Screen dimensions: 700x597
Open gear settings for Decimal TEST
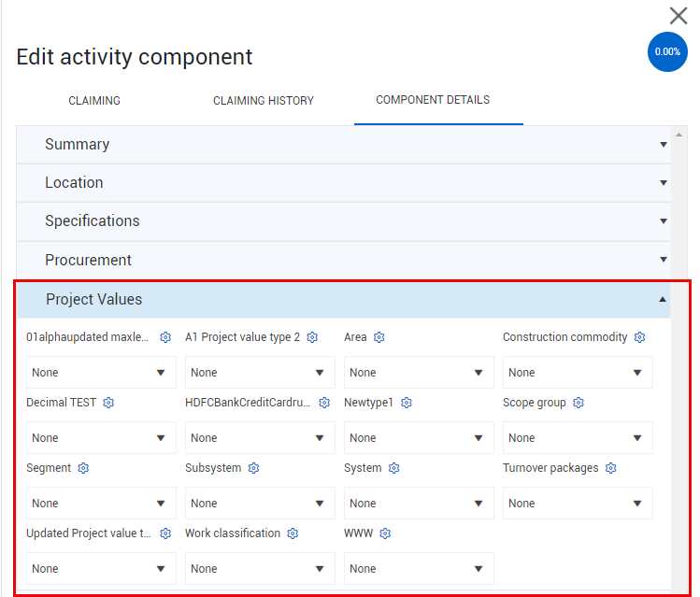108,403
